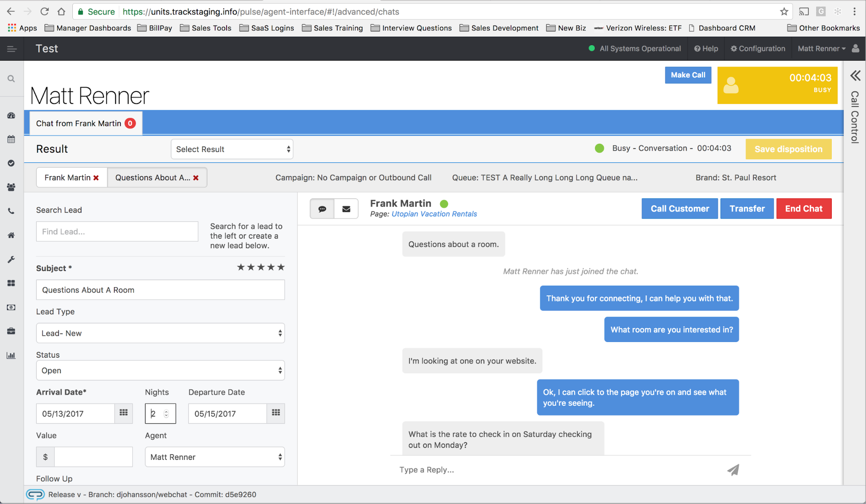This screenshot has width=866, height=504.
Task: Open Departure Date calendar picker icon
Action: point(276,413)
